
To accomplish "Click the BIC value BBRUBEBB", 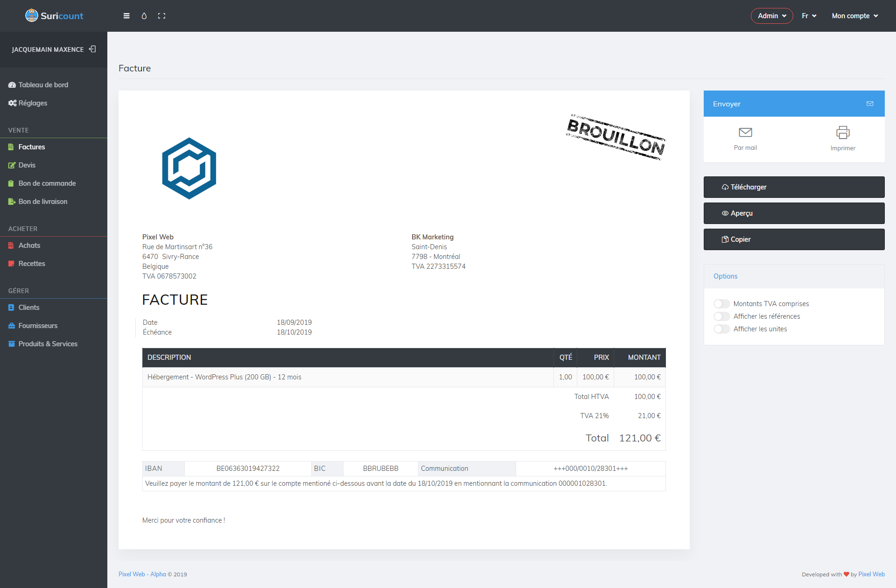I will coord(381,469).
